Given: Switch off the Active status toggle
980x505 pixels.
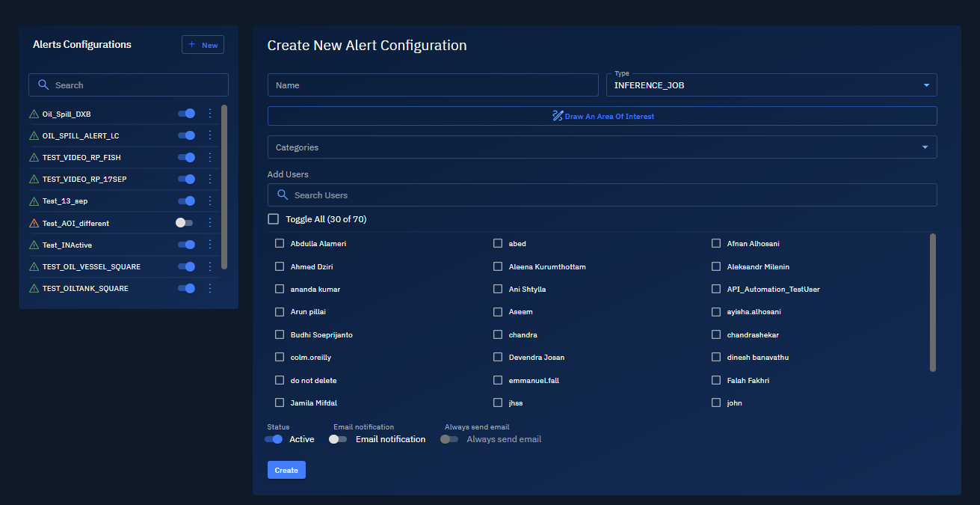Looking at the screenshot, I should [x=274, y=439].
